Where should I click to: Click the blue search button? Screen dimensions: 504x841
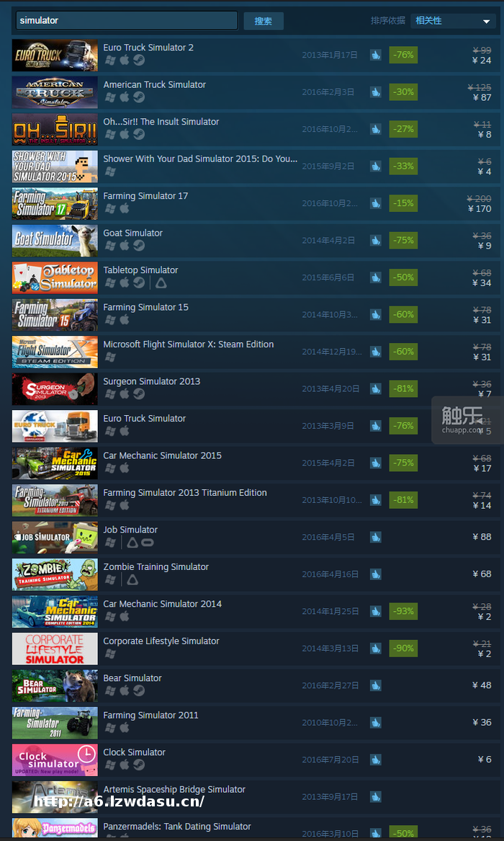[264, 21]
